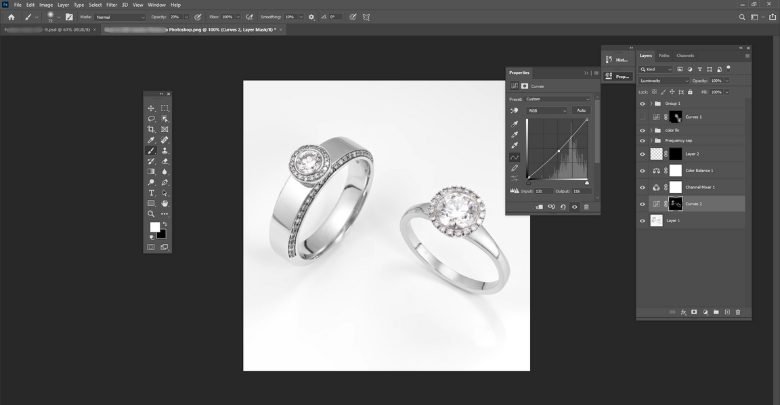Hide the Channel Mixer 1 layer
The height and width of the screenshot is (405, 780).
click(642, 188)
